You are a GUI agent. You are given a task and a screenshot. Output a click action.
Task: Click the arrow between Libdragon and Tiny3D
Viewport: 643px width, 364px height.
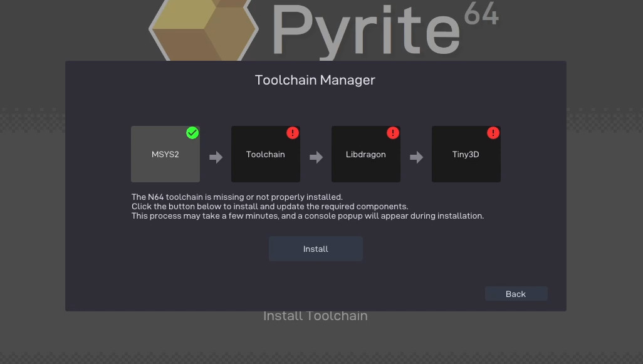pos(416,157)
